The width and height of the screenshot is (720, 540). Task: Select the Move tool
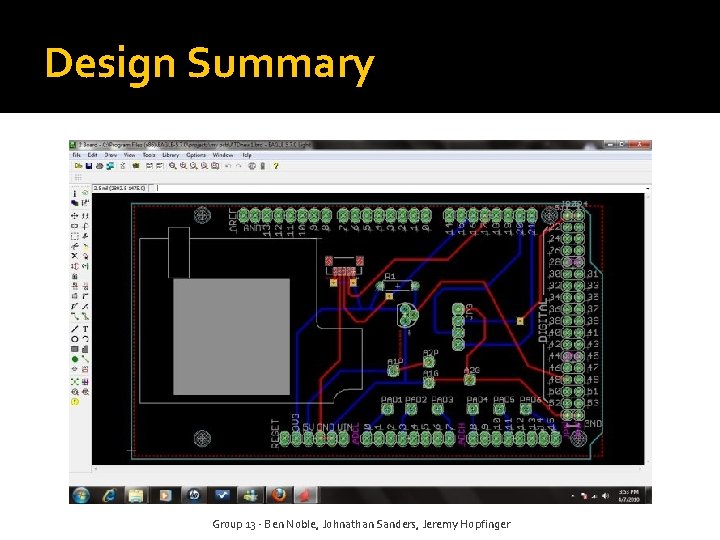74,216
